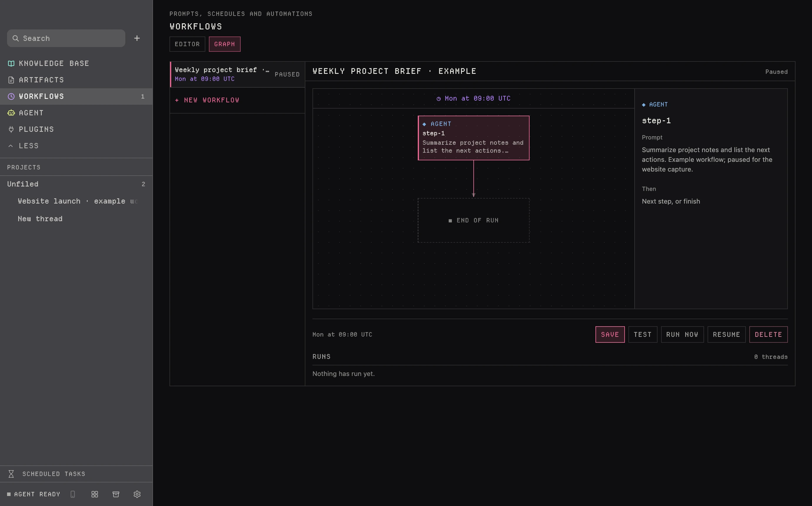Open settings gear icon in footer
The height and width of the screenshot is (506, 812).
137,494
